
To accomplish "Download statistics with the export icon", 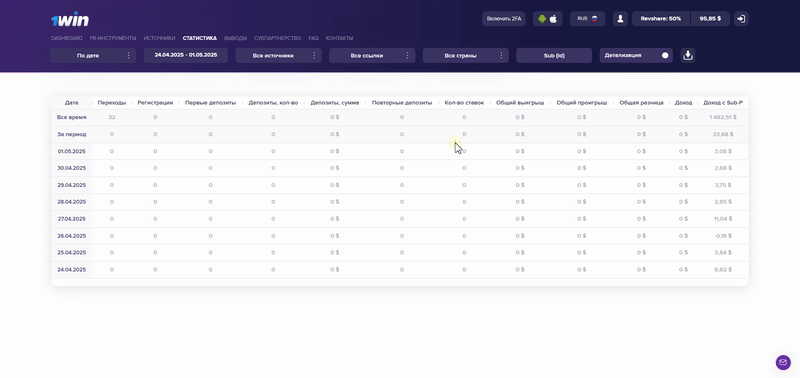I will click(x=688, y=55).
